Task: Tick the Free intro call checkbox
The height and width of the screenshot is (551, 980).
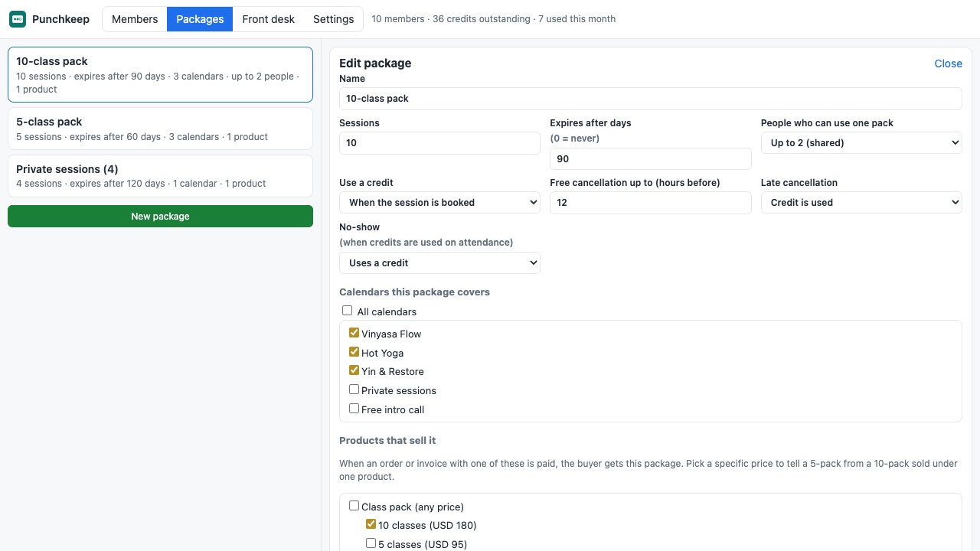Action: click(x=354, y=409)
